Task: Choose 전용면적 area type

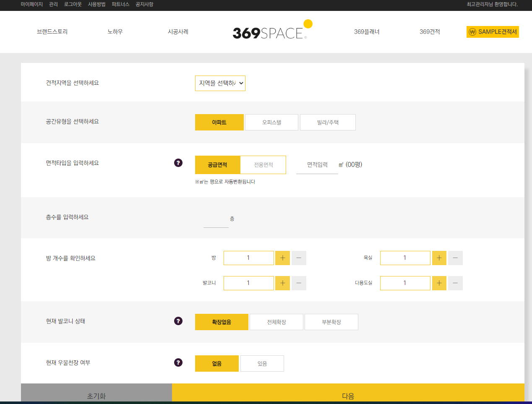Action: coord(263,165)
